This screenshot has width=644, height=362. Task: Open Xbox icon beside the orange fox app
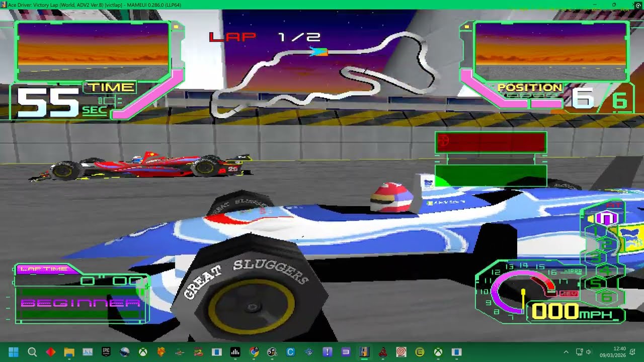[x=143, y=352]
